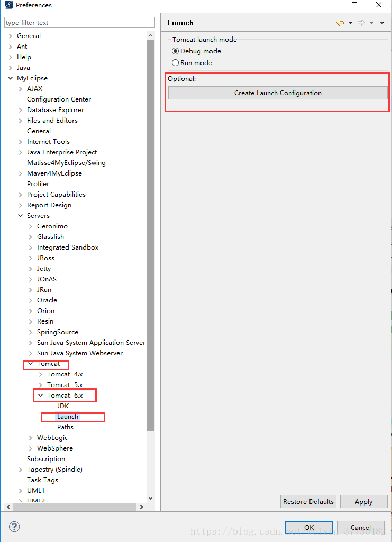Select Integrated Sandbox server item
Viewport: 392px width, 542px height.
point(68,247)
